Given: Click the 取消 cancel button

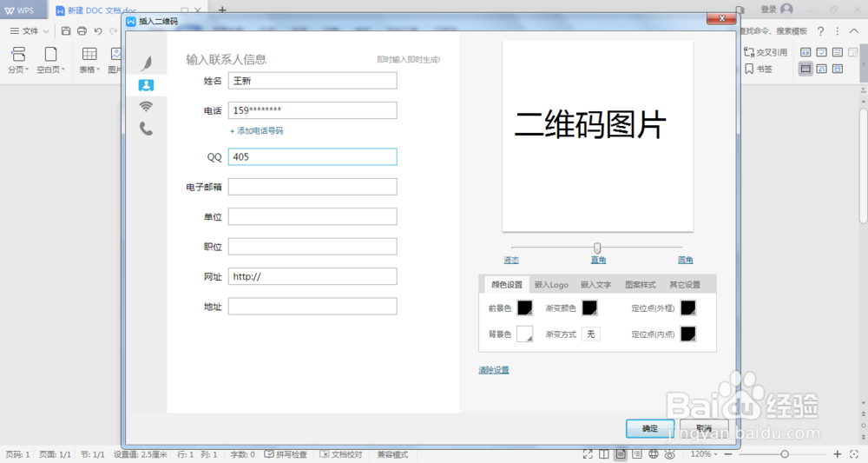Looking at the screenshot, I should (x=704, y=428).
